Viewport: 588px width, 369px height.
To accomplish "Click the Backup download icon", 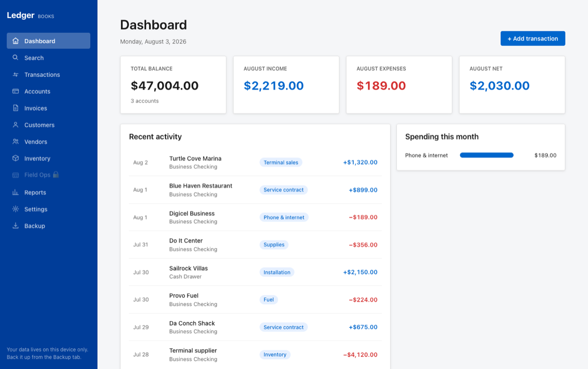I will tap(16, 226).
